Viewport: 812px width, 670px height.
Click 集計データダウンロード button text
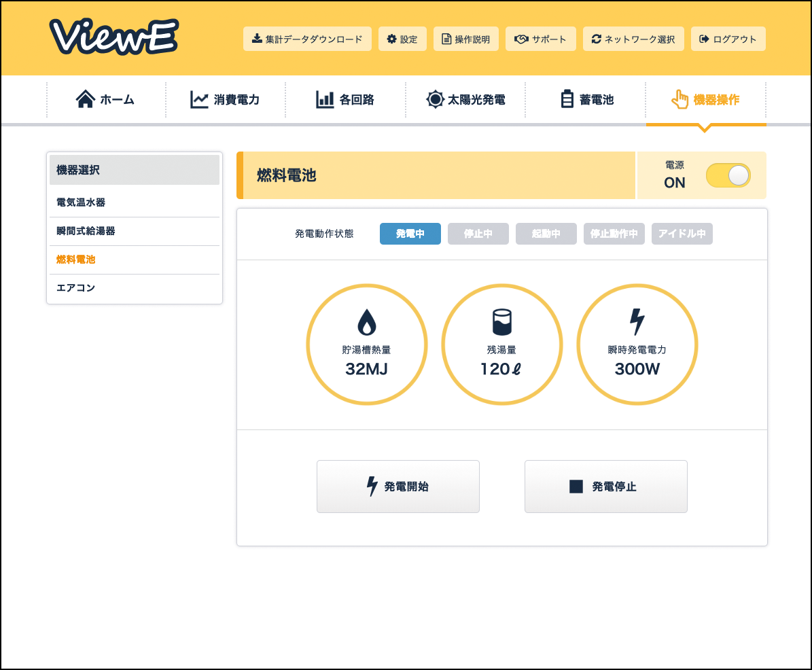click(x=314, y=39)
